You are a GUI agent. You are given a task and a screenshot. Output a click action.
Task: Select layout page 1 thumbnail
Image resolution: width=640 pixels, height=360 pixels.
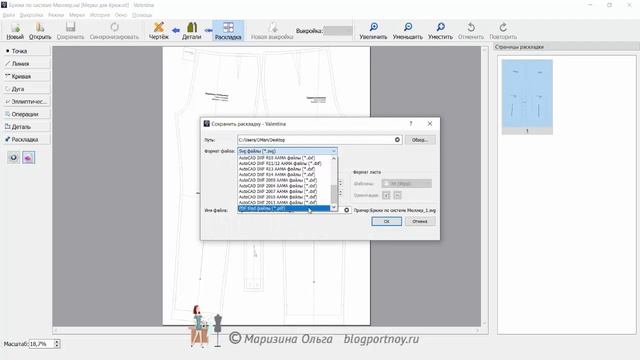[x=527, y=97]
